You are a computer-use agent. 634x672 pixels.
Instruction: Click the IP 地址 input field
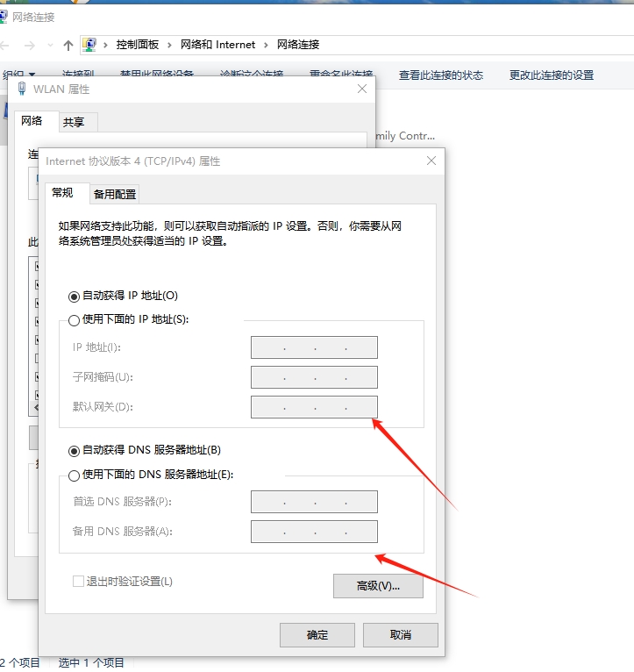coord(314,347)
